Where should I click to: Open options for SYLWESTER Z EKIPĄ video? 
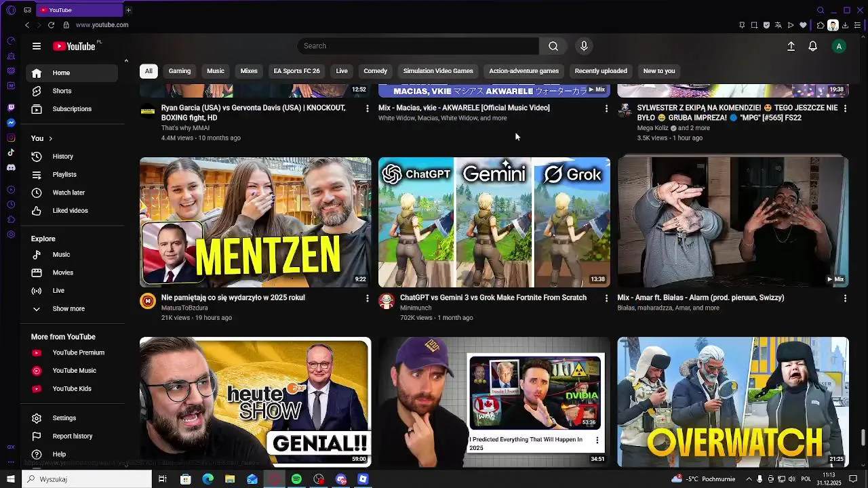point(845,108)
